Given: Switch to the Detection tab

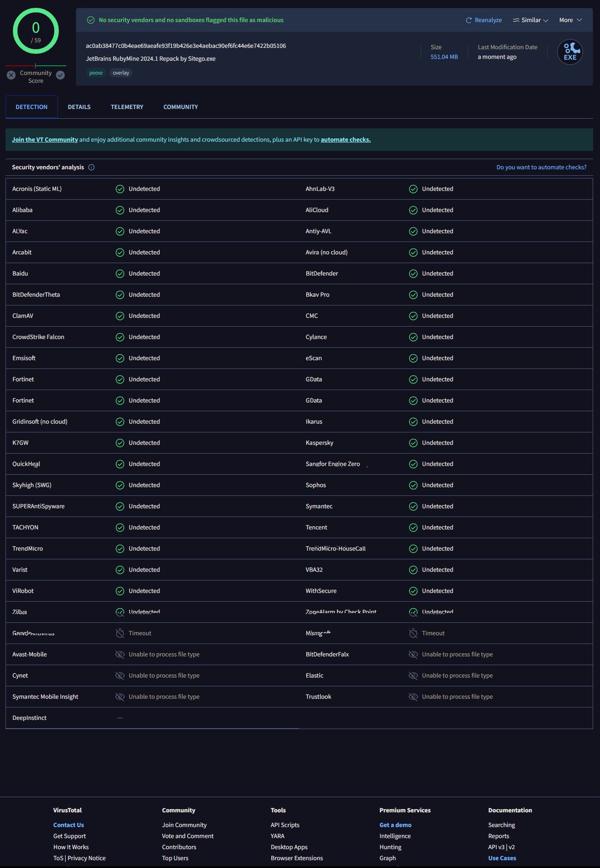Looking at the screenshot, I should click(31, 107).
